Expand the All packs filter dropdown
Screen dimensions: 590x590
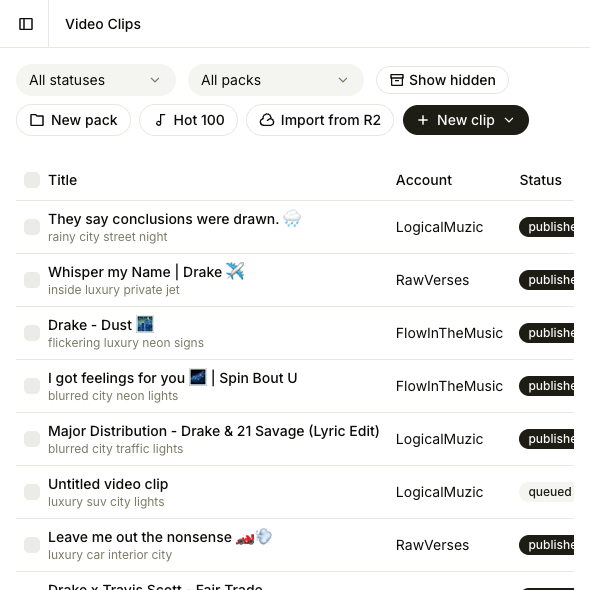pos(276,80)
